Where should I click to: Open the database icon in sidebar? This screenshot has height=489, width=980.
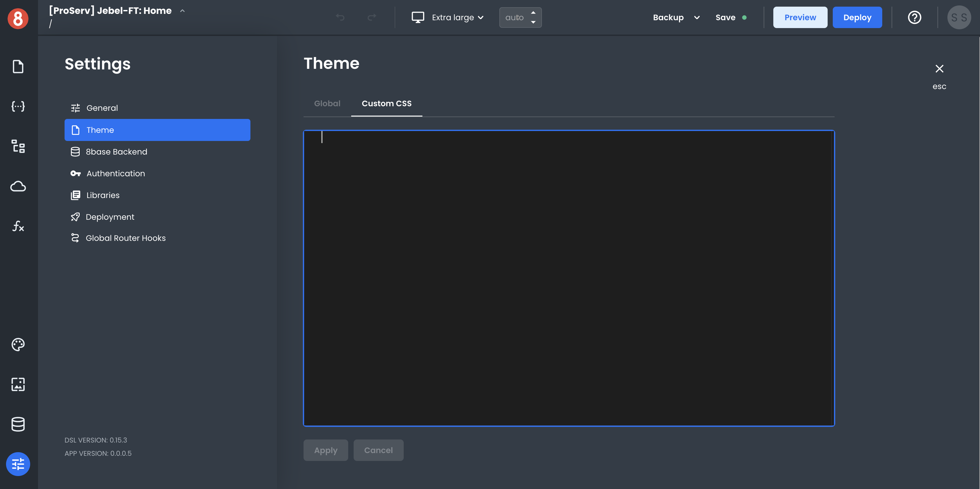(x=18, y=424)
